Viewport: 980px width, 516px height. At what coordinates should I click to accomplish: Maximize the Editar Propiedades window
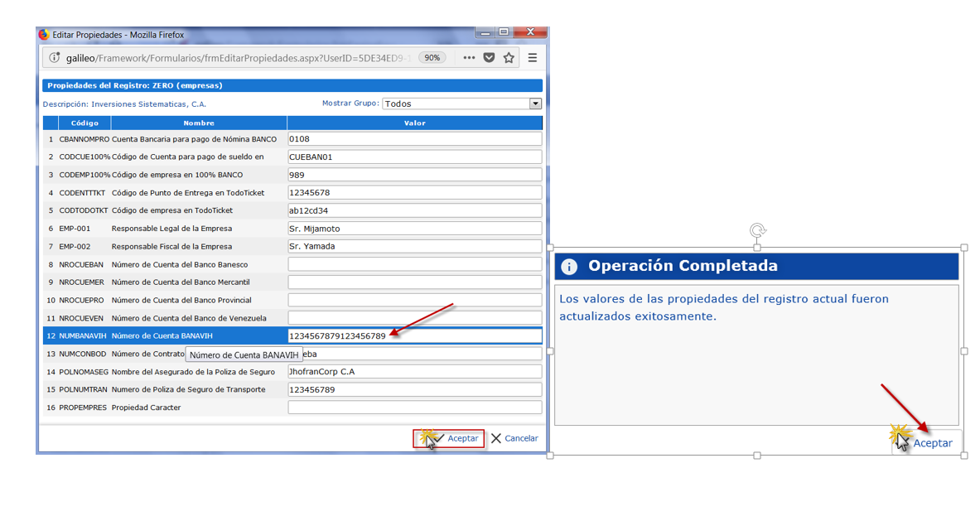(x=503, y=31)
